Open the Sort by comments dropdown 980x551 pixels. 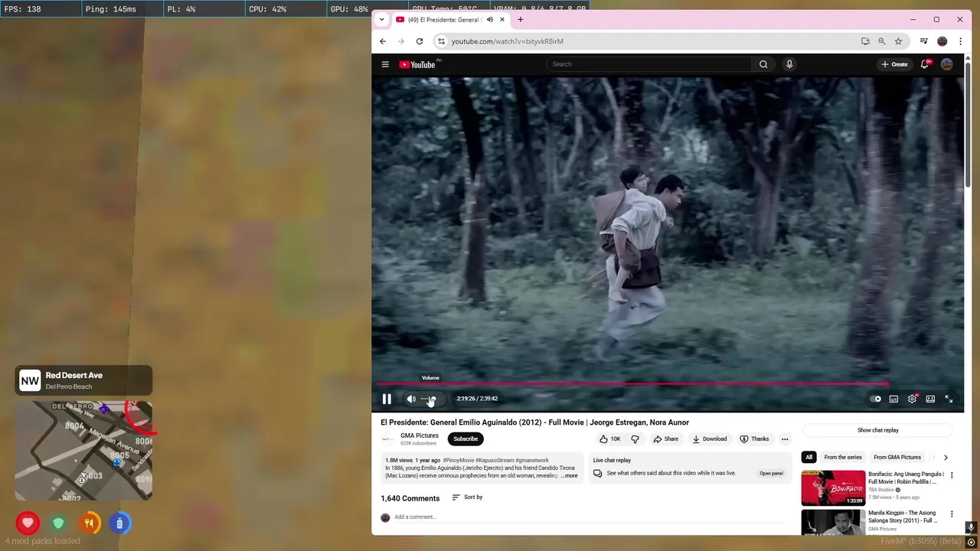[467, 497]
